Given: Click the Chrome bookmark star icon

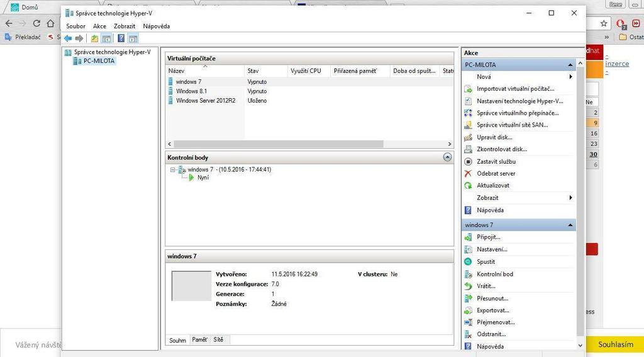Looking at the screenshot, I should coord(604,23).
